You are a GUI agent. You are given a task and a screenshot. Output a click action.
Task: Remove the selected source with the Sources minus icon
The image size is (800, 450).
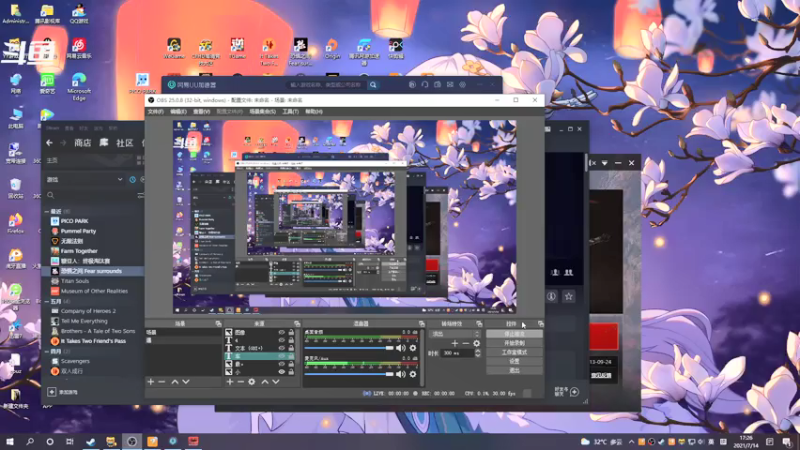pyautogui.click(x=240, y=382)
